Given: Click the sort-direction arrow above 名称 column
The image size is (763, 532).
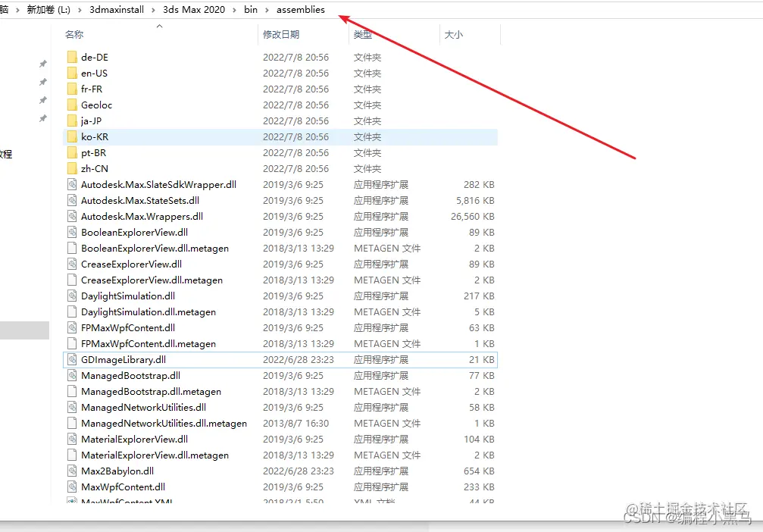Looking at the screenshot, I should 160,26.
